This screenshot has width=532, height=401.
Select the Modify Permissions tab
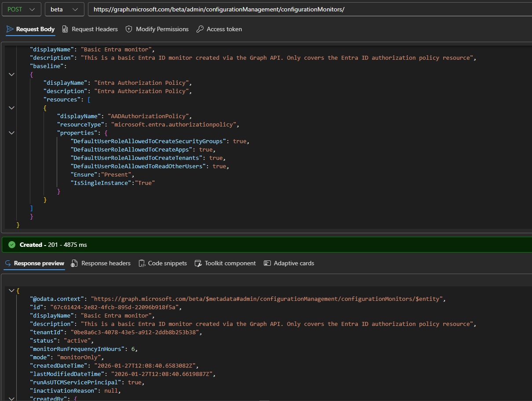click(162, 29)
